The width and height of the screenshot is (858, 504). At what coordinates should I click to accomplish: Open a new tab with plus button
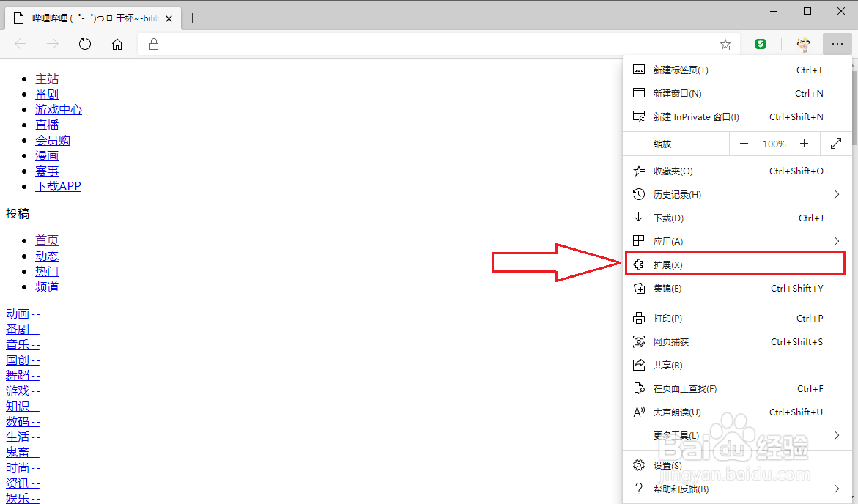192,18
